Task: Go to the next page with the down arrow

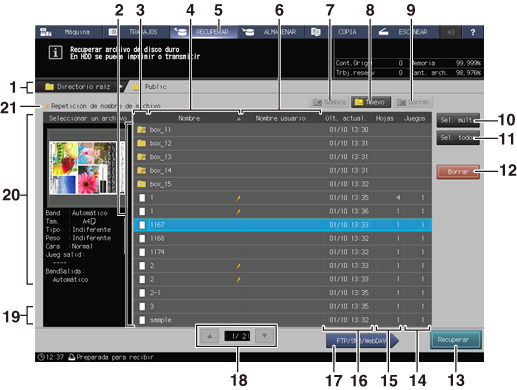Action: click(x=264, y=336)
